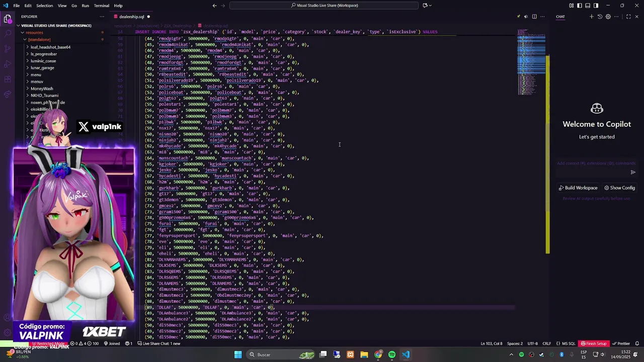Screen dimensions: 644x362
Task: Open editor More Actions ellipsis menu
Action: (542, 17)
